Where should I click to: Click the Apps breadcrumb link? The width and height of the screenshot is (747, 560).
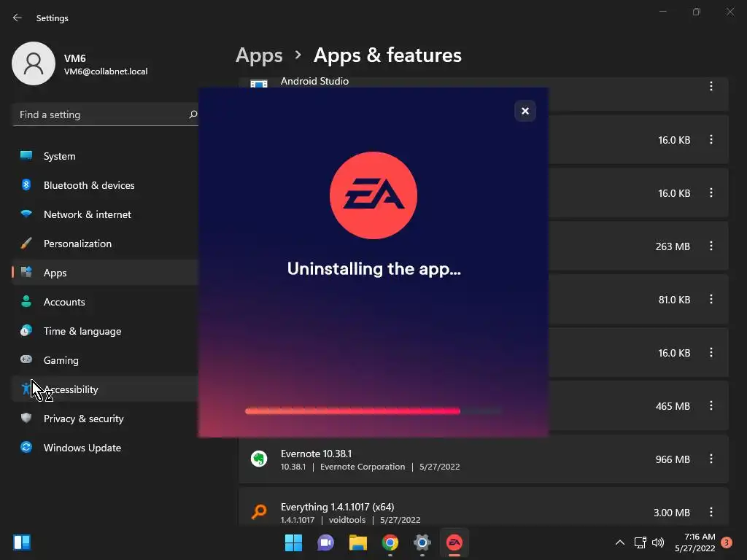[x=259, y=55]
